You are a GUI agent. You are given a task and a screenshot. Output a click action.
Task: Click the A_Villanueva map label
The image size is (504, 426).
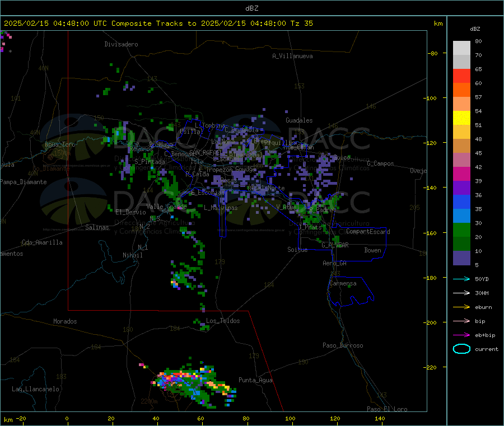(292, 56)
